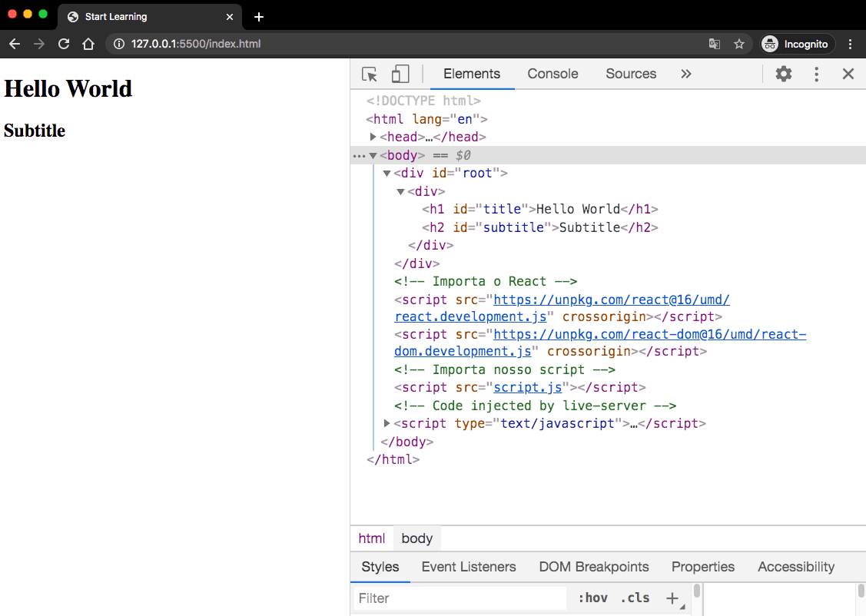Select the inspect element cursor icon
The image size is (866, 616).
[369, 74]
